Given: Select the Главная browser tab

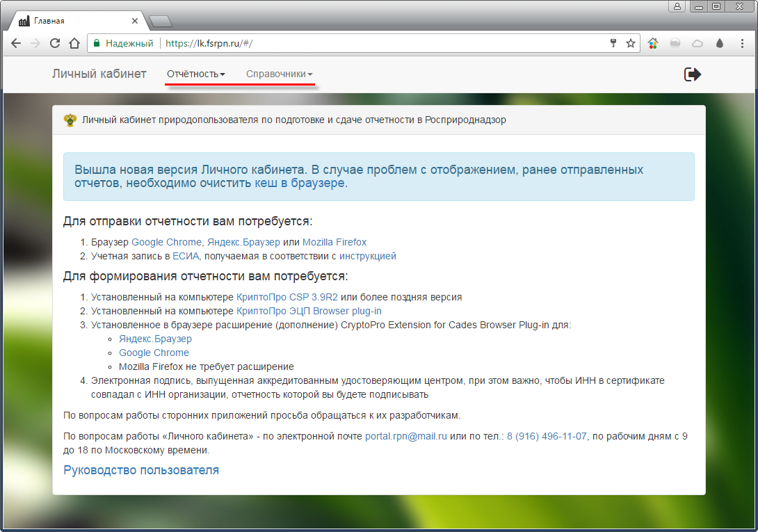Looking at the screenshot, I should tap(77, 21).
